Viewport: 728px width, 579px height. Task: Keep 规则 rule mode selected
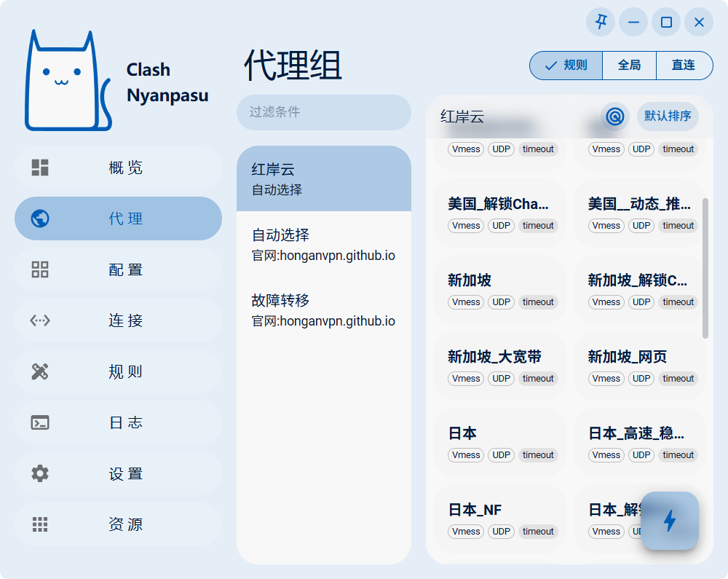click(566, 66)
